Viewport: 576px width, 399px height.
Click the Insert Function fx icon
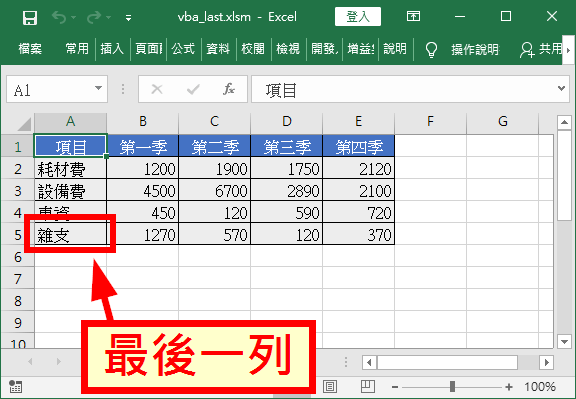228,89
